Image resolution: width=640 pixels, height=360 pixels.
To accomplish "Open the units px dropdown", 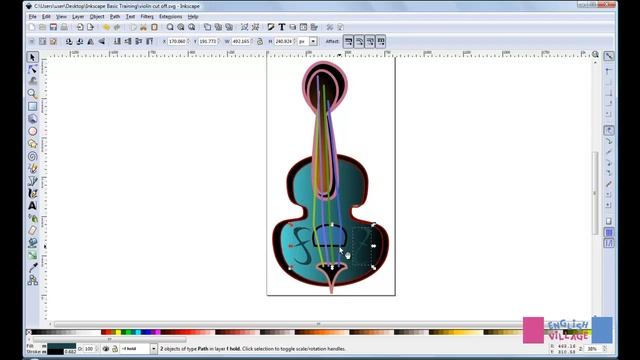I will [x=313, y=42].
